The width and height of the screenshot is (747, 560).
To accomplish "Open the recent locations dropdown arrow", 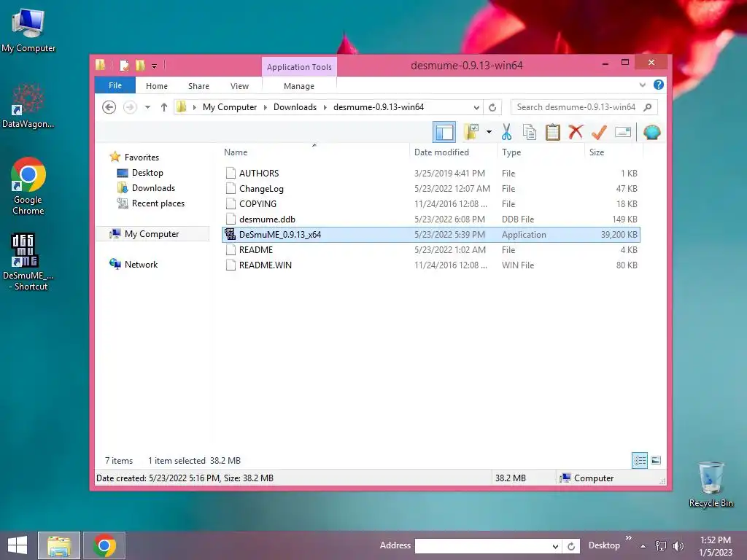I will point(147,107).
